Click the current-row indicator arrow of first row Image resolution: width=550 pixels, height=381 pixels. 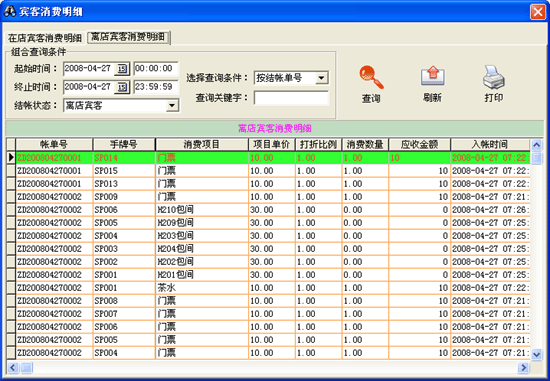[x=11, y=158]
